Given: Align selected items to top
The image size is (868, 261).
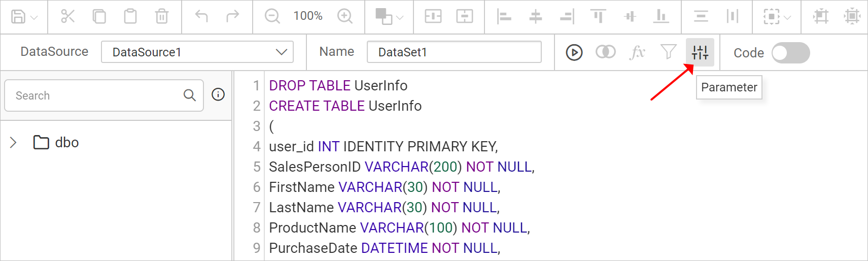Looking at the screenshot, I should [599, 16].
